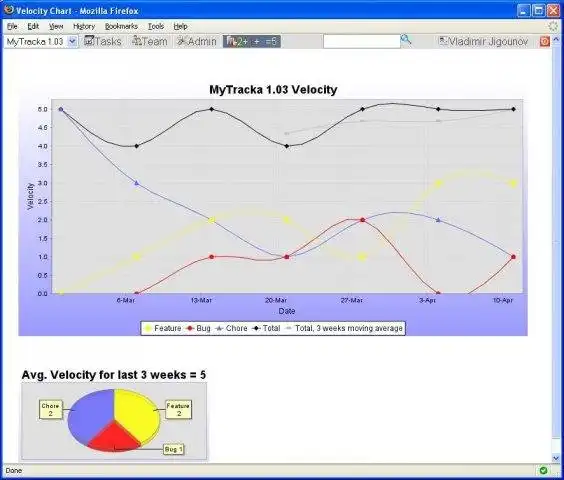Click the Chore data point at 6-Mar
564x480 pixels.
[x=137, y=183]
